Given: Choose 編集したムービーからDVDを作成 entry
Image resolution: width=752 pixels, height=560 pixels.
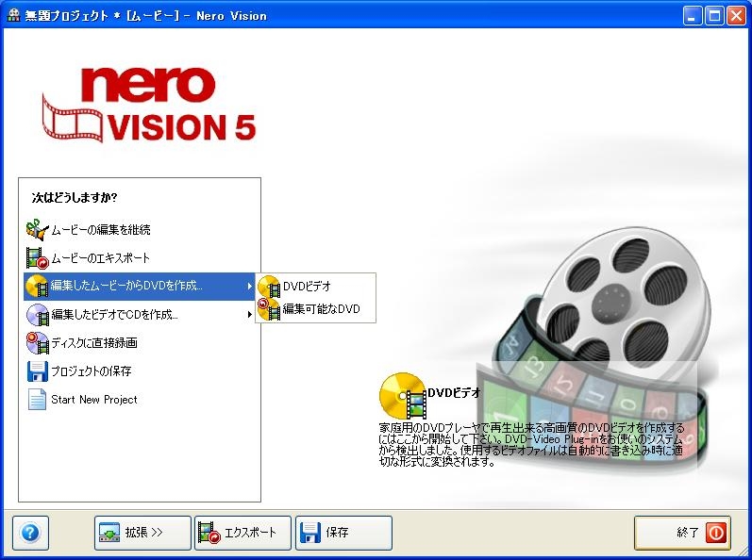Looking at the screenshot, I should [x=139, y=287].
